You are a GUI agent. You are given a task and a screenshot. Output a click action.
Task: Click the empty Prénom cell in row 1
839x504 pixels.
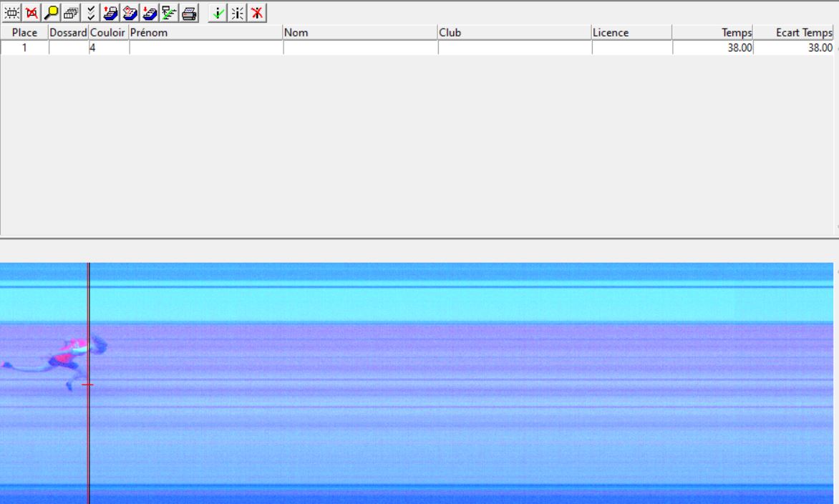click(x=207, y=48)
